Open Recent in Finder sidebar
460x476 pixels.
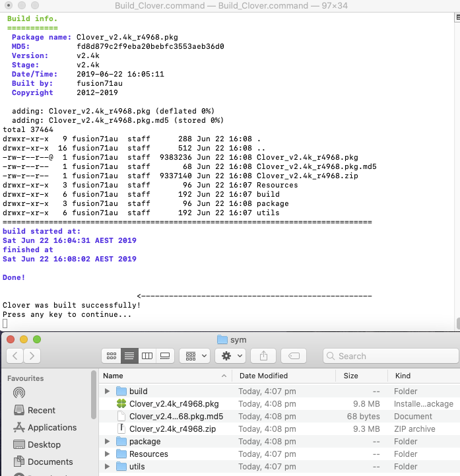[x=42, y=410]
